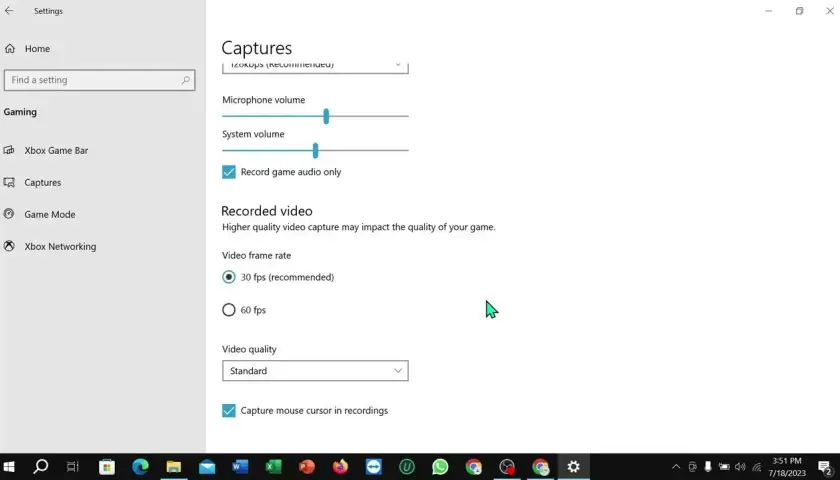Viewport: 840px width, 480px height.
Task: Open the notification action center
Action: (826, 467)
